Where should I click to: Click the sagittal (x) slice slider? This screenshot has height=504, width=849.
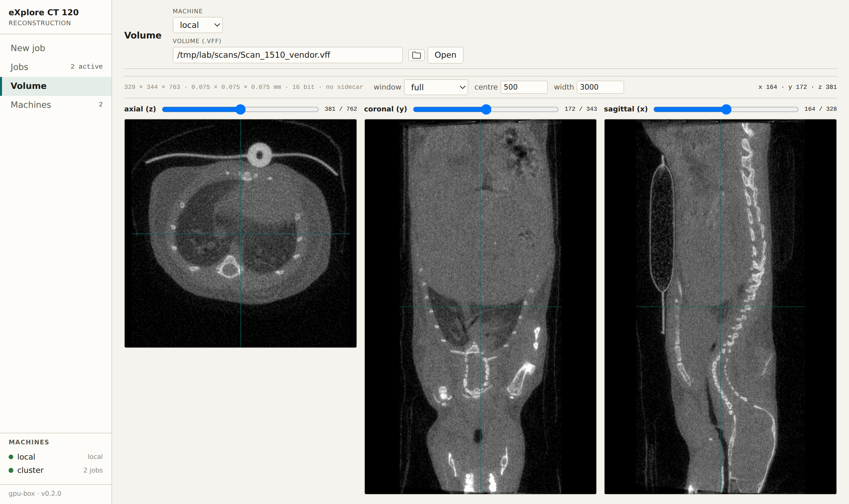click(726, 109)
